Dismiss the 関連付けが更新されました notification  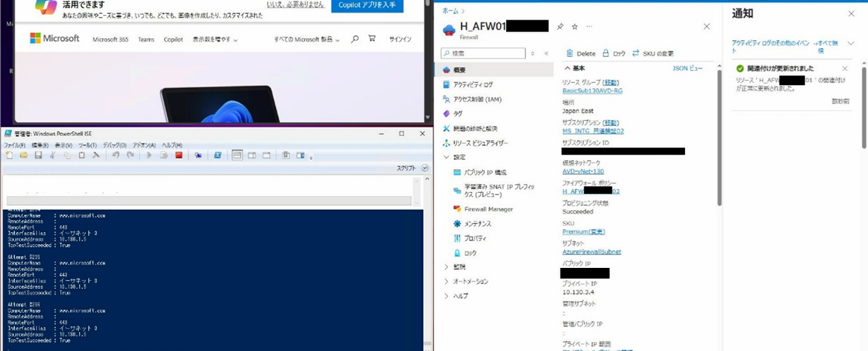pyautogui.click(x=845, y=68)
